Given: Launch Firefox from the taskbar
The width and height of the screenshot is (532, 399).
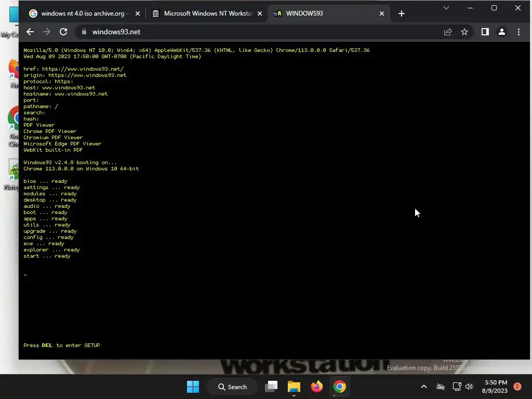Looking at the screenshot, I should (316, 387).
